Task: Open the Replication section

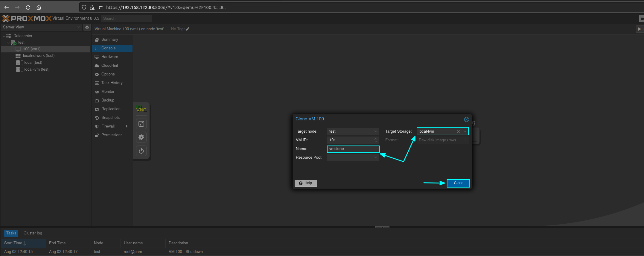Action: coord(112,109)
